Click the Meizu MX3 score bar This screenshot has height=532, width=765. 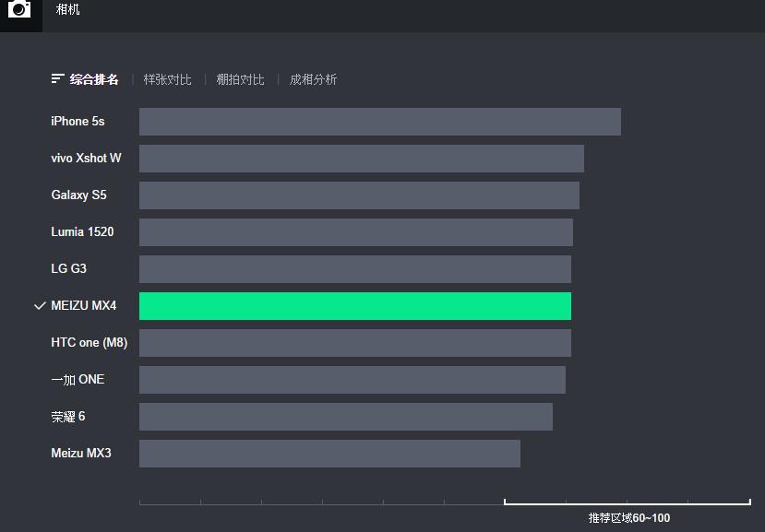(329, 454)
